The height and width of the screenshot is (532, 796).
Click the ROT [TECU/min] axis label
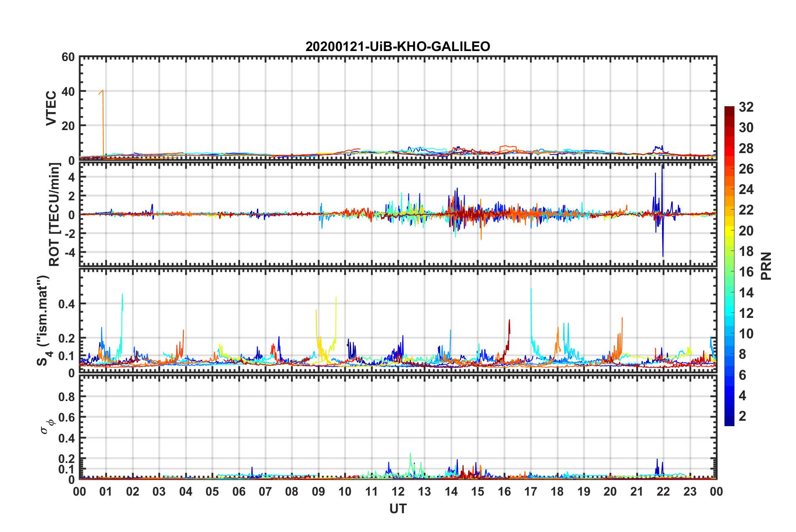pos(54,215)
